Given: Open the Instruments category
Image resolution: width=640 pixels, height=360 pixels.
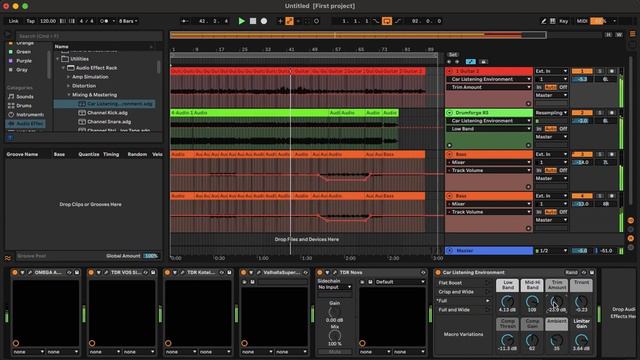Looking at the screenshot, I should (26, 115).
